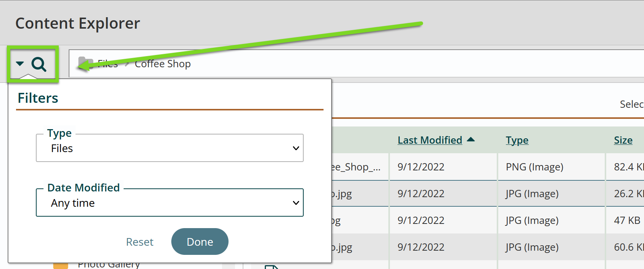
Task: Click the Photo Gallery folder icon
Action: (61, 266)
